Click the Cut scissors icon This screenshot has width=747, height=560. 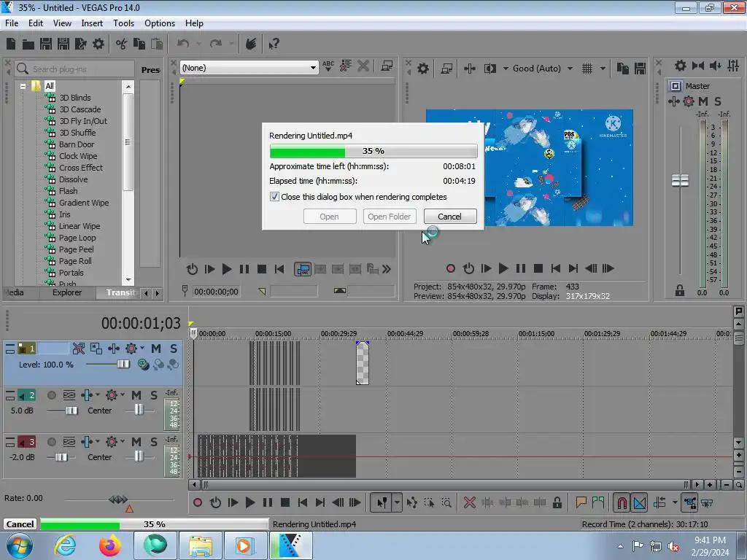click(x=122, y=44)
